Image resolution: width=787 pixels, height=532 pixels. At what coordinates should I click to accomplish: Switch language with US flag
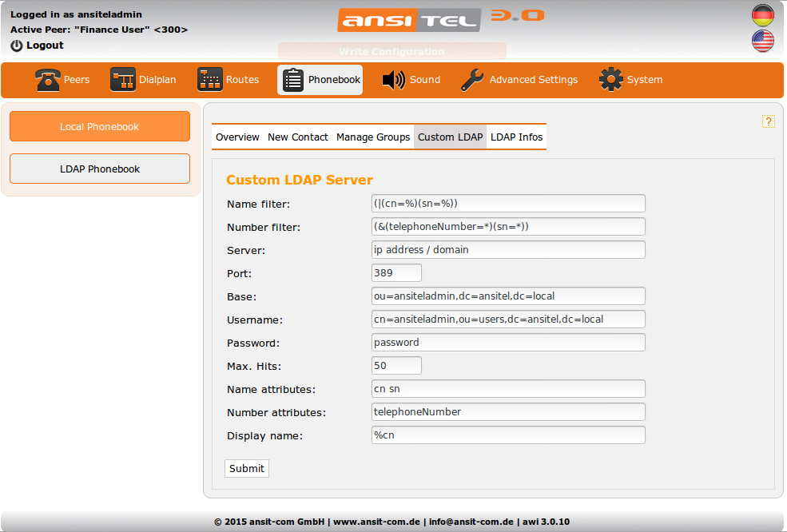click(x=763, y=41)
